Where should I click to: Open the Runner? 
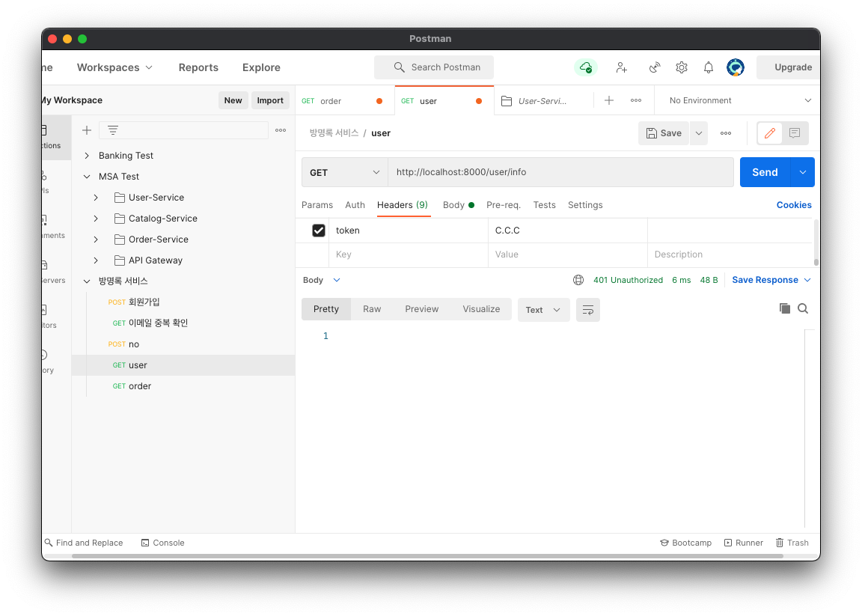pyautogui.click(x=743, y=543)
